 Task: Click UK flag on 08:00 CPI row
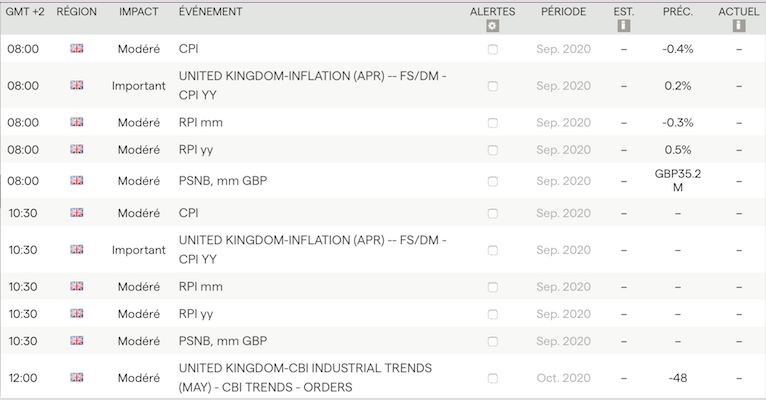point(77,48)
